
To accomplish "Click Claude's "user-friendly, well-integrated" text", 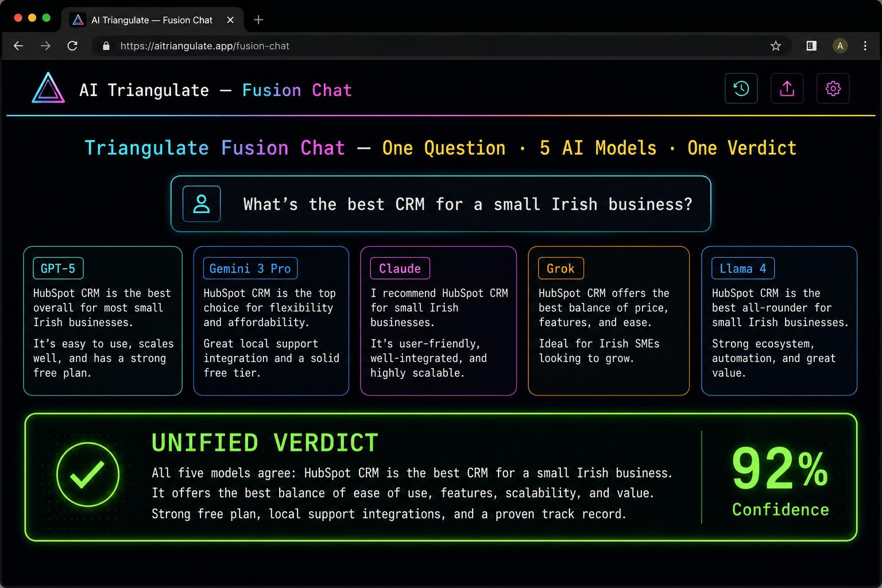I will (x=428, y=351).
